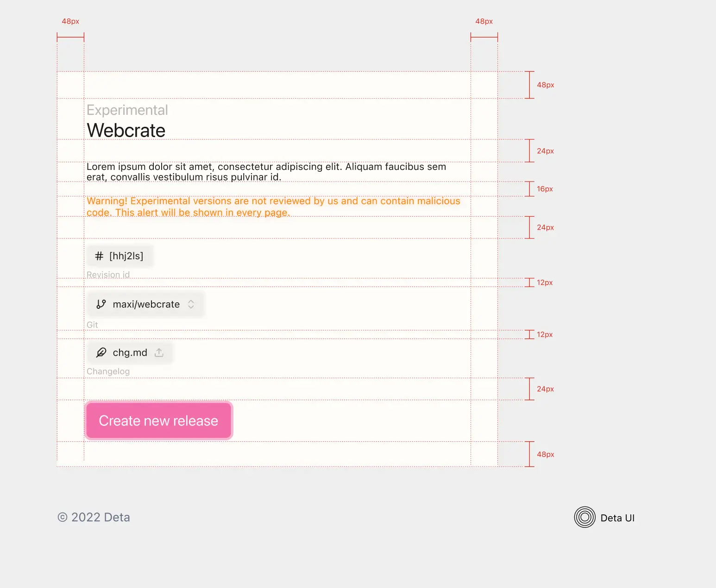This screenshot has height=588, width=716.
Task: Click the concentric circles logo in the footer
Action: point(584,518)
